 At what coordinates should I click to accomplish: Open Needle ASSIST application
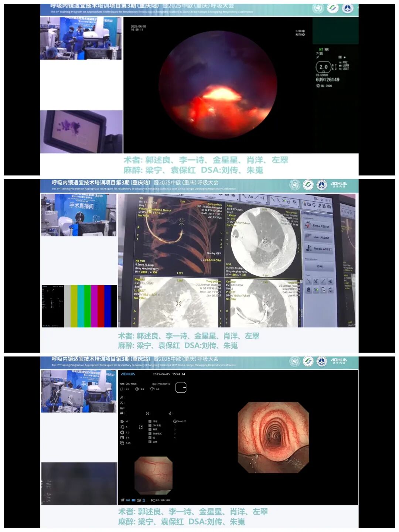pos(318,249)
